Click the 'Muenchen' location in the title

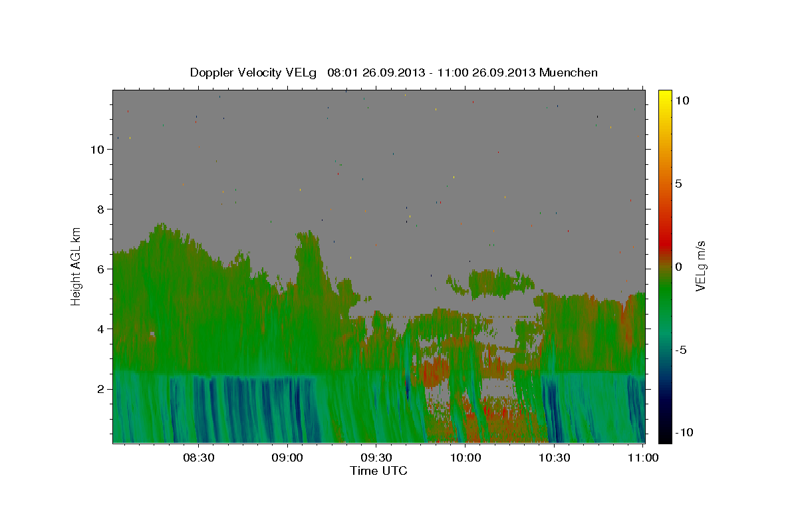click(569, 72)
